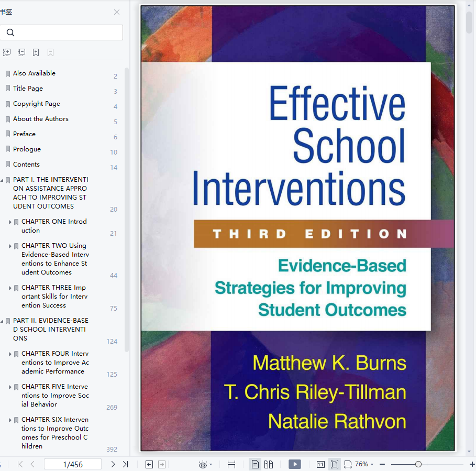The image size is (476, 471).
Task: Open the Contents bookmark
Action: click(26, 165)
